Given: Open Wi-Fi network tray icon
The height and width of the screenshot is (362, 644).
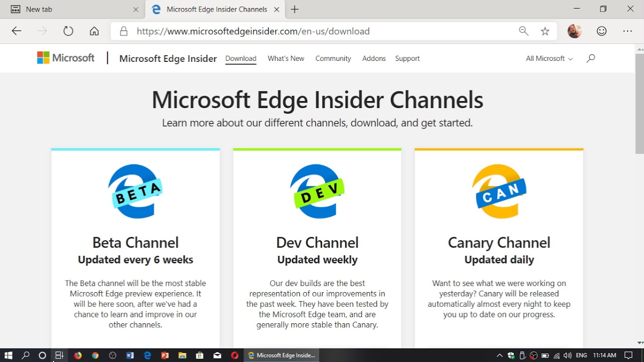Looking at the screenshot, I should click(556, 355).
